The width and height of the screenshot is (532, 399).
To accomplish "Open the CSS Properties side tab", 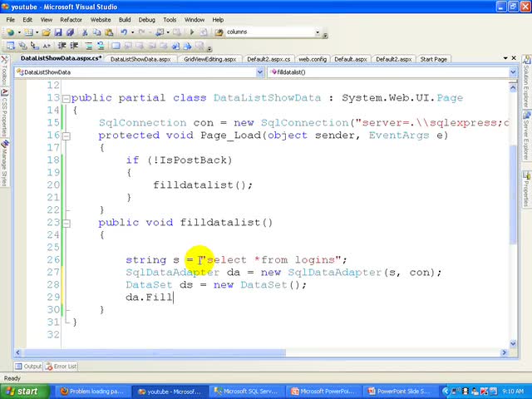I will (x=4, y=112).
